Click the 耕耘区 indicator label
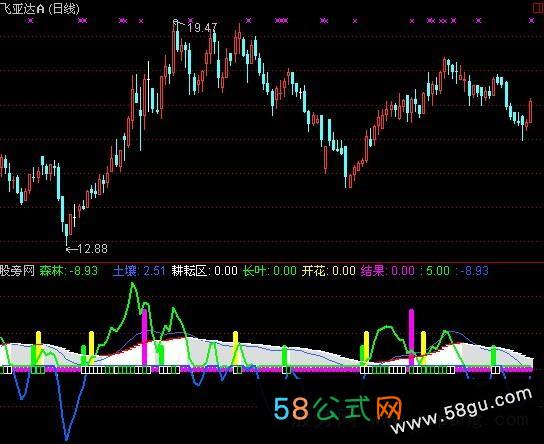 pyautogui.click(x=189, y=271)
